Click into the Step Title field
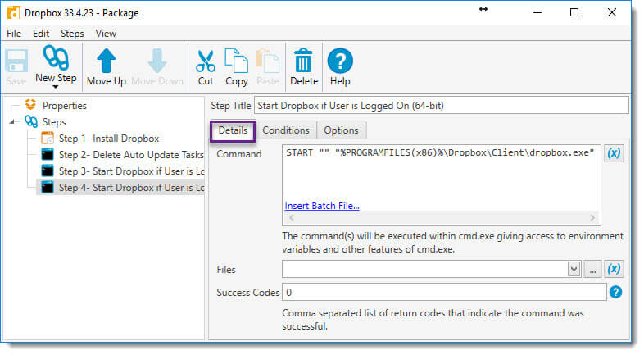644x355 pixels. point(442,106)
